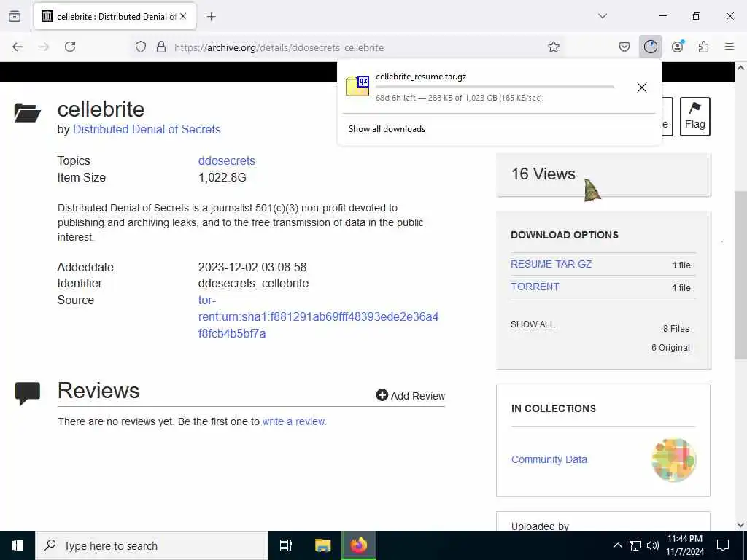The height and width of the screenshot is (560, 747).
Task: Click the download progress bar
Action: pos(495,87)
